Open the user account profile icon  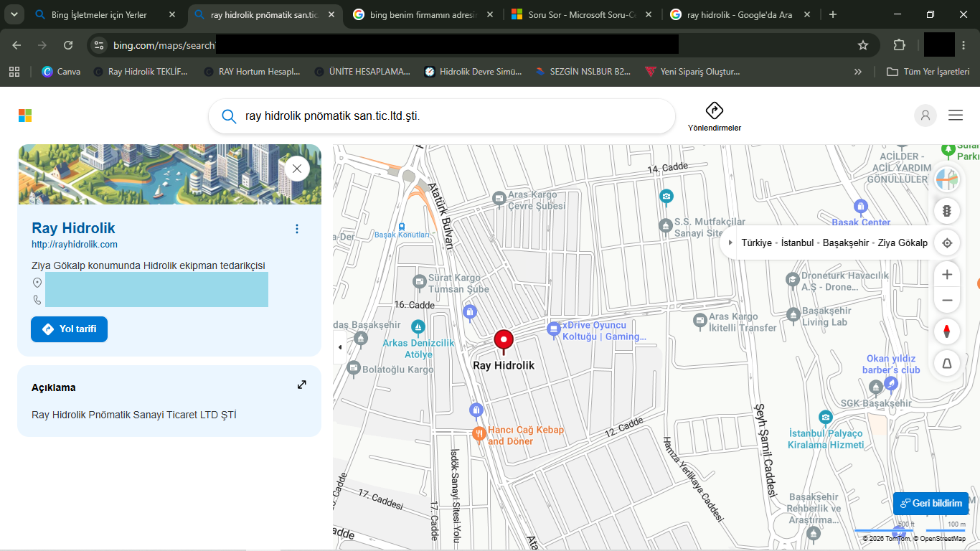tap(925, 116)
